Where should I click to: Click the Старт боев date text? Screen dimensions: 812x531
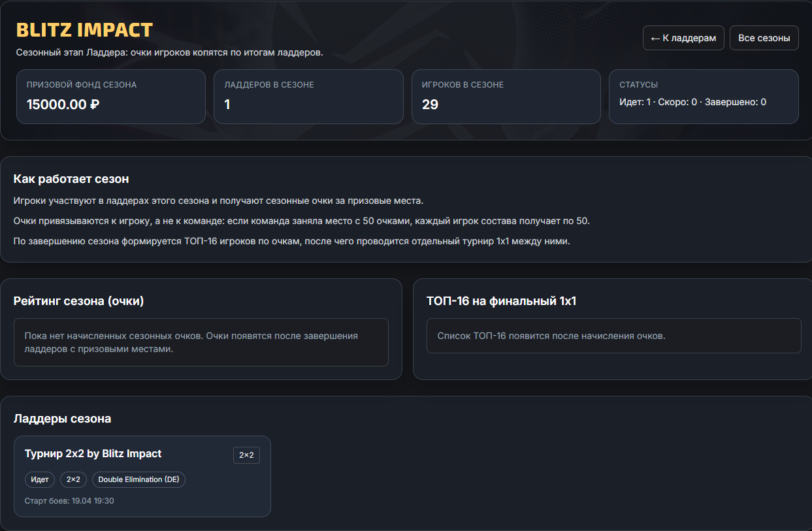click(x=69, y=501)
